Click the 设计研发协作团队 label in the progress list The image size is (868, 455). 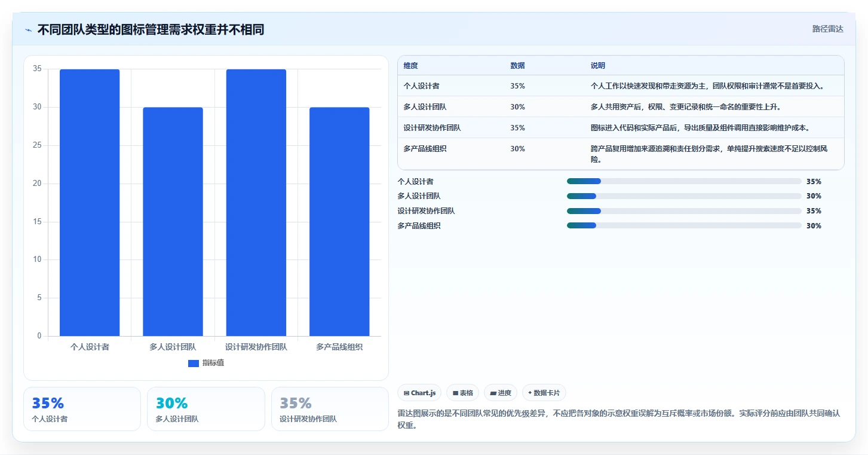coord(426,211)
